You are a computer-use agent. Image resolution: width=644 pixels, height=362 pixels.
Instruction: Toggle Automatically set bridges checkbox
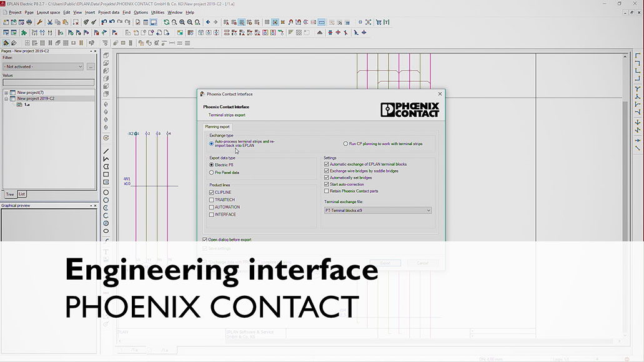coord(327,178)
